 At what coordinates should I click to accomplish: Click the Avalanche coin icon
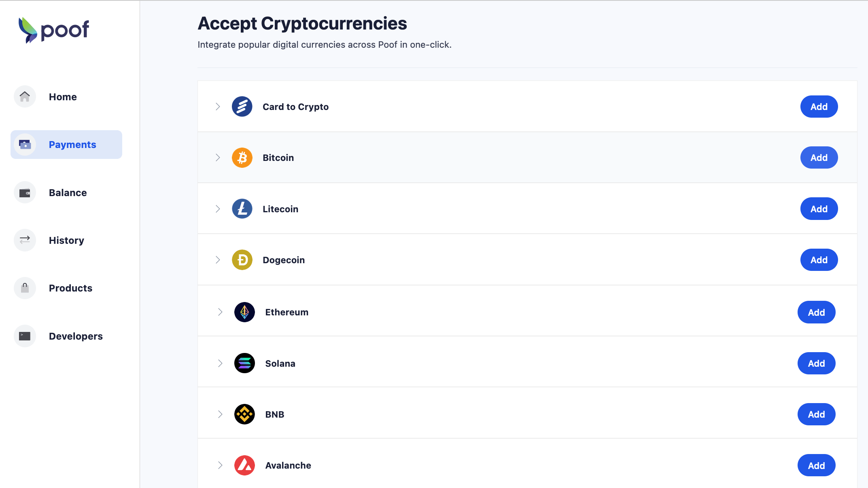pyautogui.click(x=244, y=465)
